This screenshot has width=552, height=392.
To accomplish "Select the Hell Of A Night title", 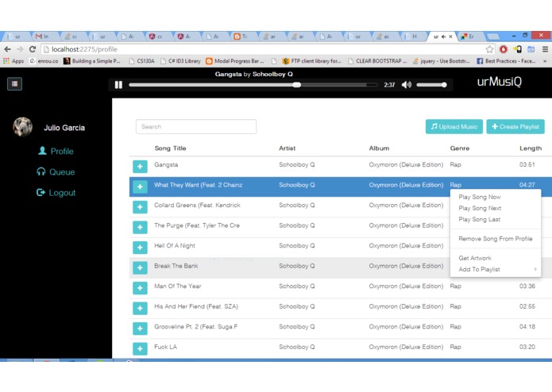I will tap(175, 245).
